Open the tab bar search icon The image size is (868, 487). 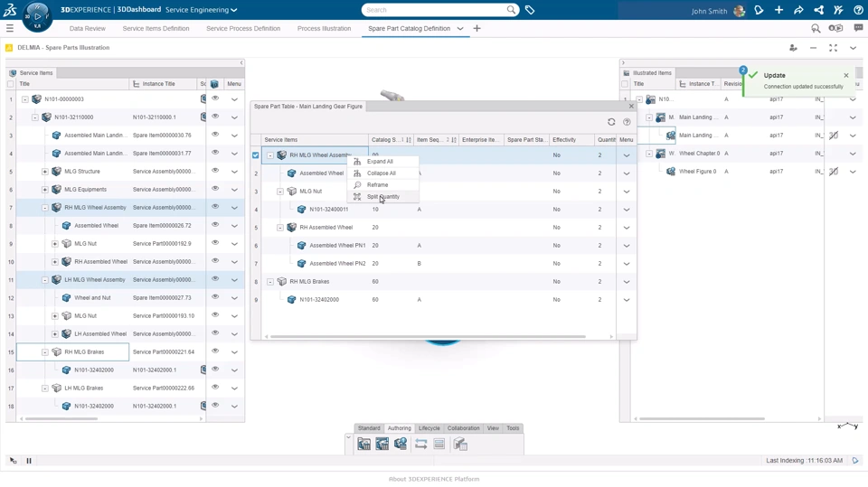coord(816,28)
